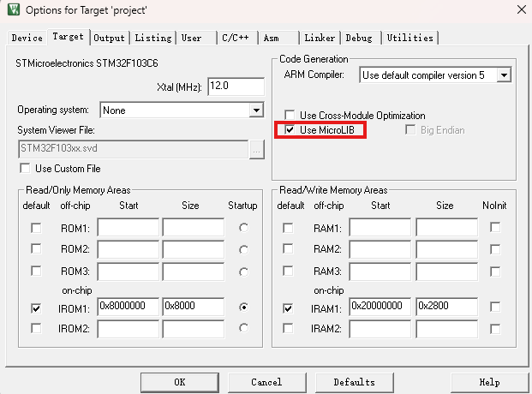This screenshot has height=394, width=532.
Task: Enable NoInit for IRAM2
Action: [x=495, y=329]
